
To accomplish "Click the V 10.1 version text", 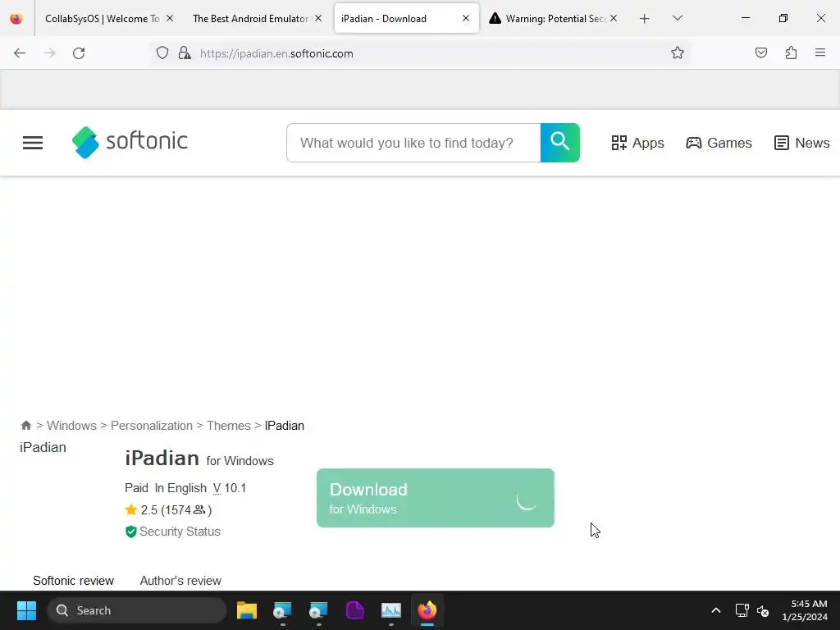I will point(230,488).
